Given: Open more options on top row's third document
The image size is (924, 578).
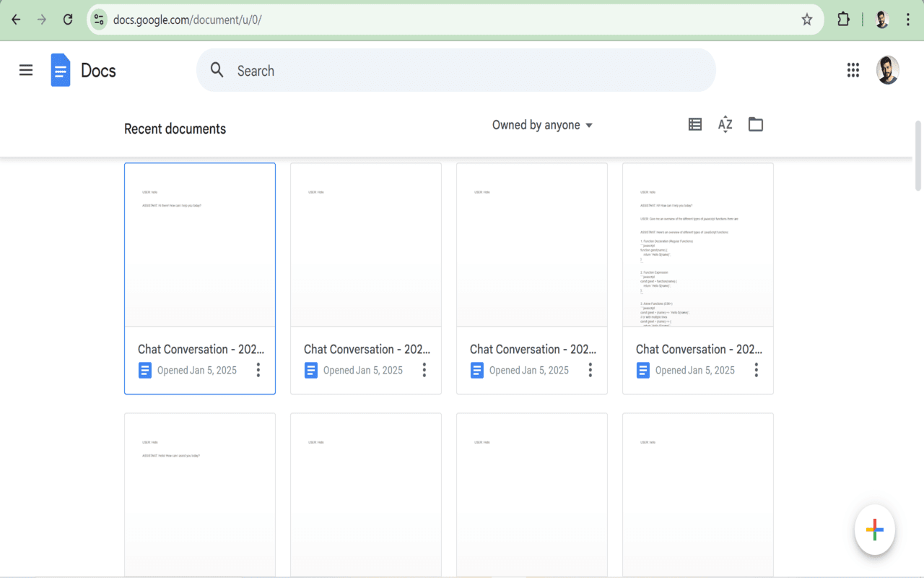Looking at the screenshot, I should tap(590, 370).
